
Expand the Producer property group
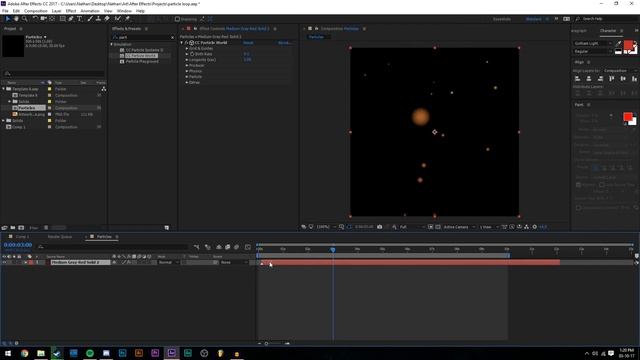pos(187,65)
